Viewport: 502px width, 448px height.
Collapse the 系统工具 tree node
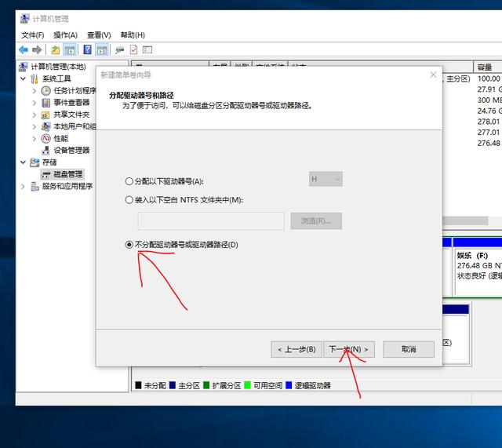[23, 78]
